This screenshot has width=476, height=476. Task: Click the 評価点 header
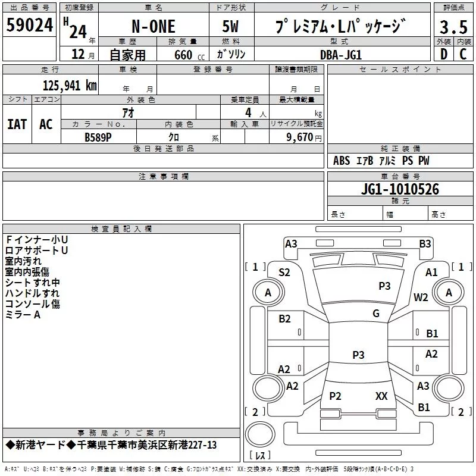[453, 8]
